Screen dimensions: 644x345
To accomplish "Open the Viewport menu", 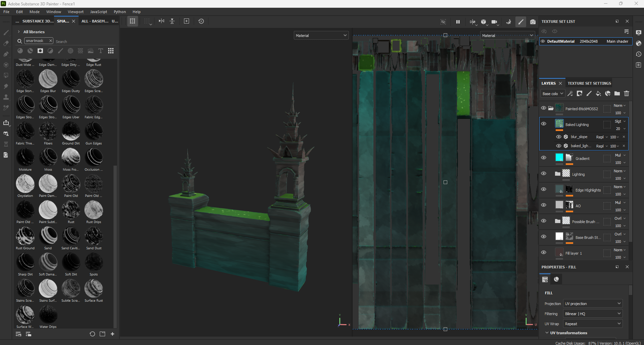I will pyautogui.click(x=76, y=12).
